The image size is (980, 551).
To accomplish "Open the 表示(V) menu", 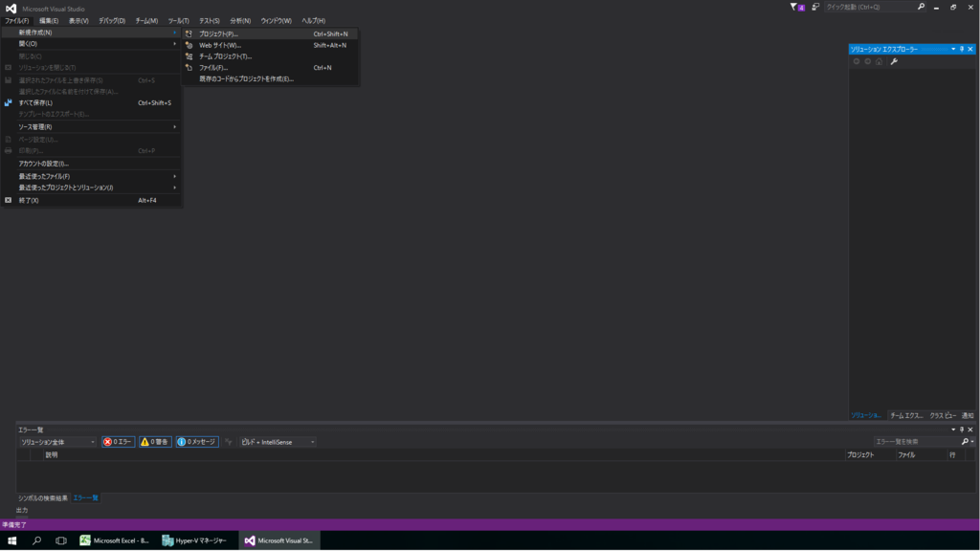I will click(x=78, y=21).
